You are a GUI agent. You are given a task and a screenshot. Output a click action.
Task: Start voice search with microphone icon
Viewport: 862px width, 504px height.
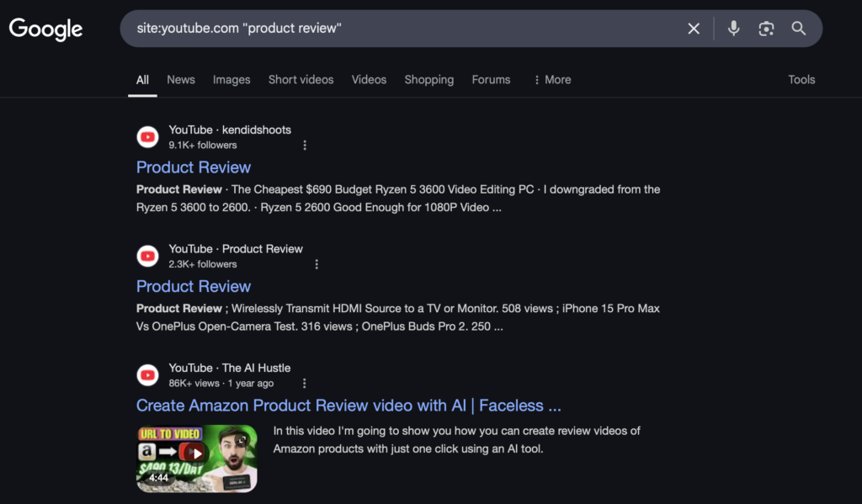733,28
